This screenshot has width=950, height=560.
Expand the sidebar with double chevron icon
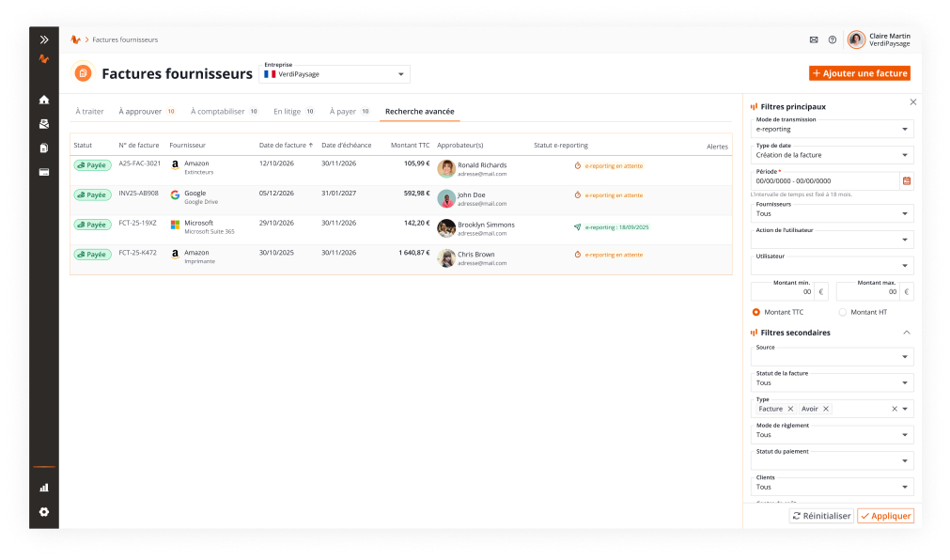click(44, 39)
